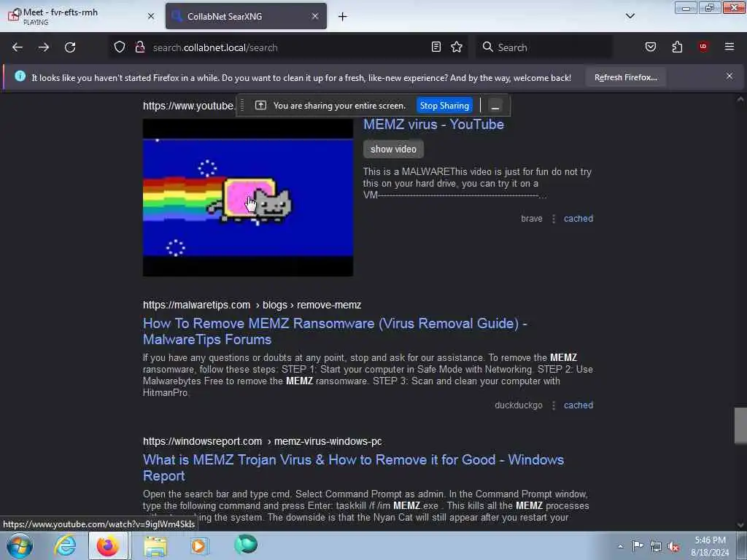Save page to Pocket
Viewport: 747px width, 560px height.
[x=650, y=47]
